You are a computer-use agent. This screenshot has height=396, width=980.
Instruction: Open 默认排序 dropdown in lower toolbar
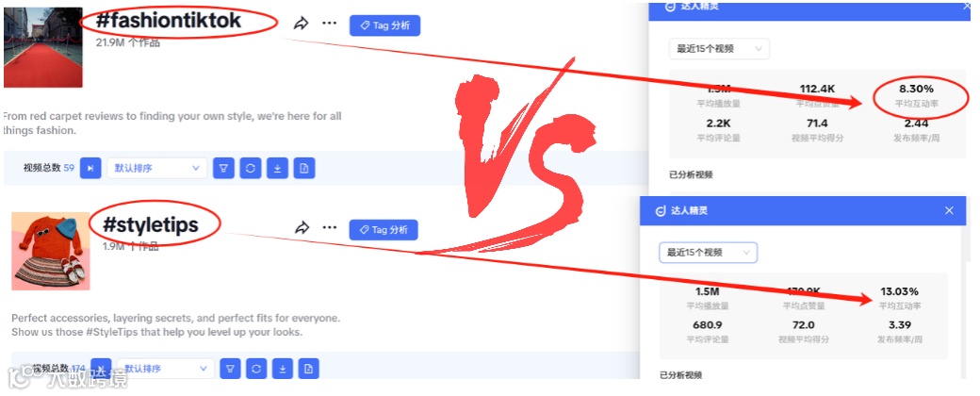165,369
